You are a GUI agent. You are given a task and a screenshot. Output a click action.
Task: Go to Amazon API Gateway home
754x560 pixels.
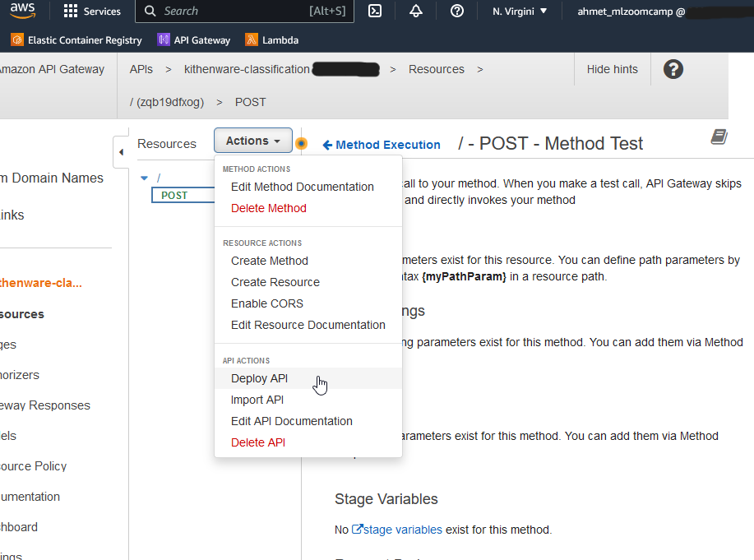point(52,69)
